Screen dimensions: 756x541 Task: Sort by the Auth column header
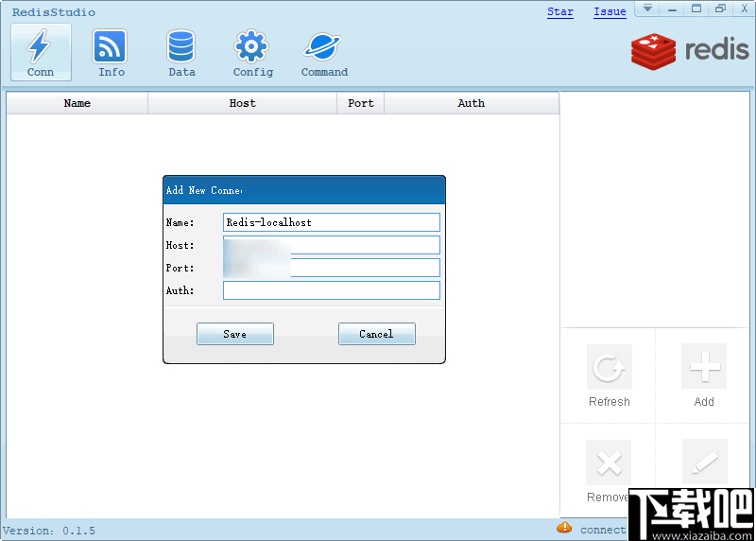coord(472,103)
